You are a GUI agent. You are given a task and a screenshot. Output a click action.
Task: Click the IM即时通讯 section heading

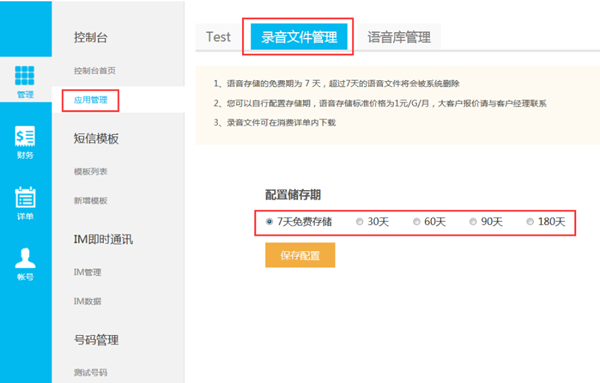103,240
